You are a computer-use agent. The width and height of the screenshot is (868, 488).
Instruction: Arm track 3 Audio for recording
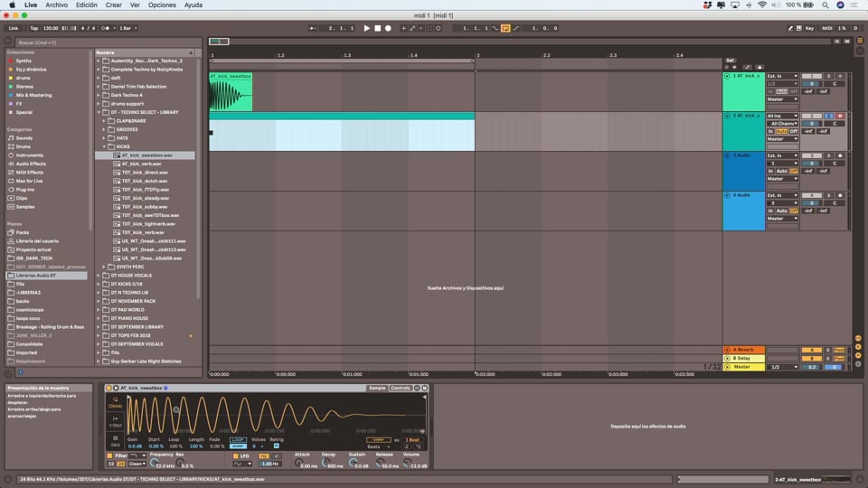pyautogui.click(x=840, y=155)
